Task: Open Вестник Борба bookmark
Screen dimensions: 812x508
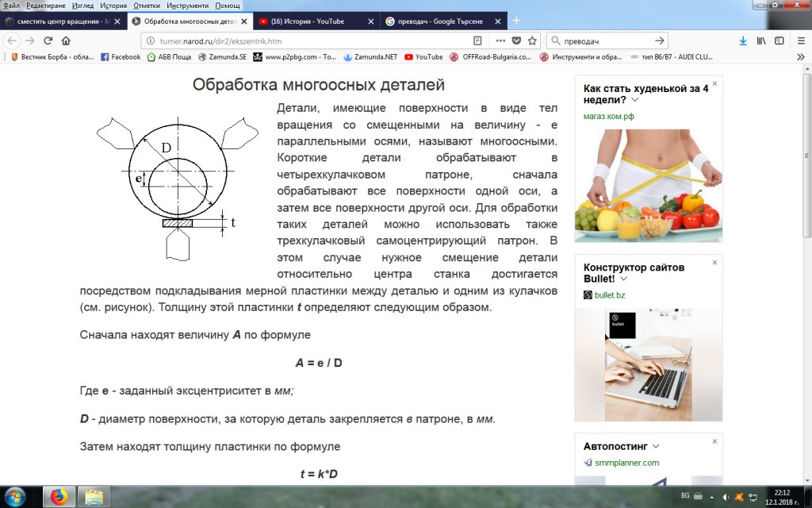Action: (x=52, y=57)
